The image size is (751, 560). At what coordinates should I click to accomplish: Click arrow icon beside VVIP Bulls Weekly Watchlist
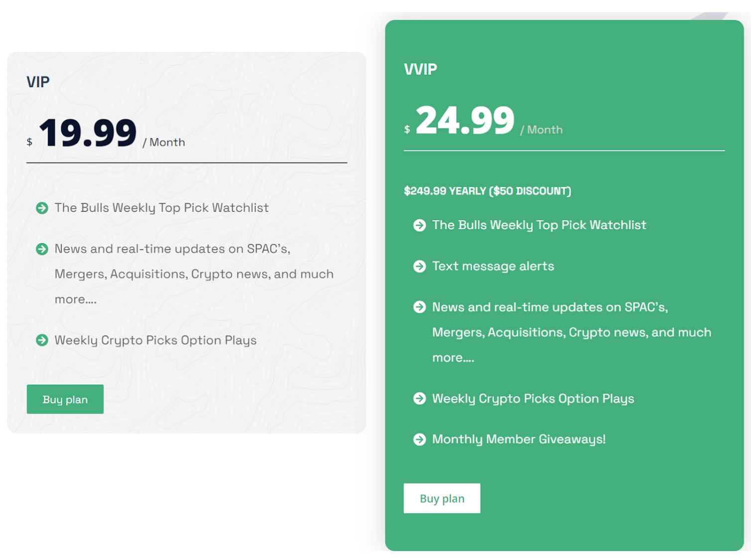point(420,225)
